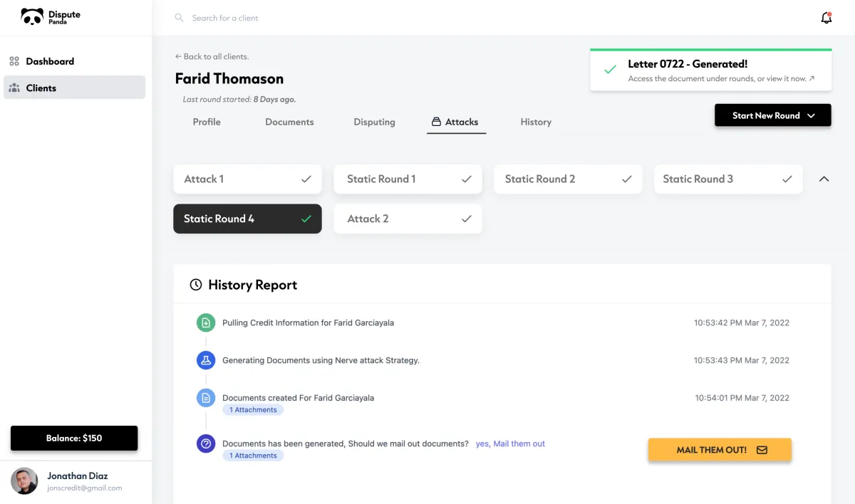Toggle the Attack 1 checkmark
Viewport: 855px width, 504px height.
click(x=306, y=179)
